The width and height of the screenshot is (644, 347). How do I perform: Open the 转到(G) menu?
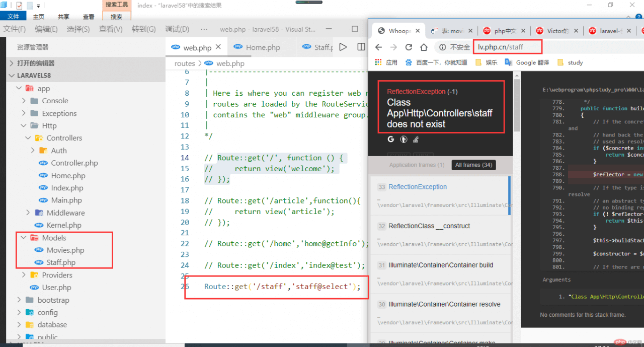coord(143,29)
